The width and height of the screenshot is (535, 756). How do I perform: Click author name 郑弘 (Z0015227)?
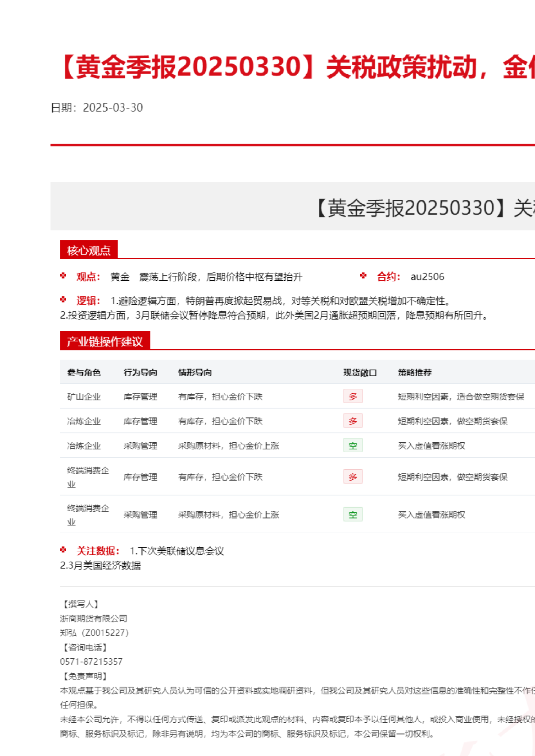(94, 633)
